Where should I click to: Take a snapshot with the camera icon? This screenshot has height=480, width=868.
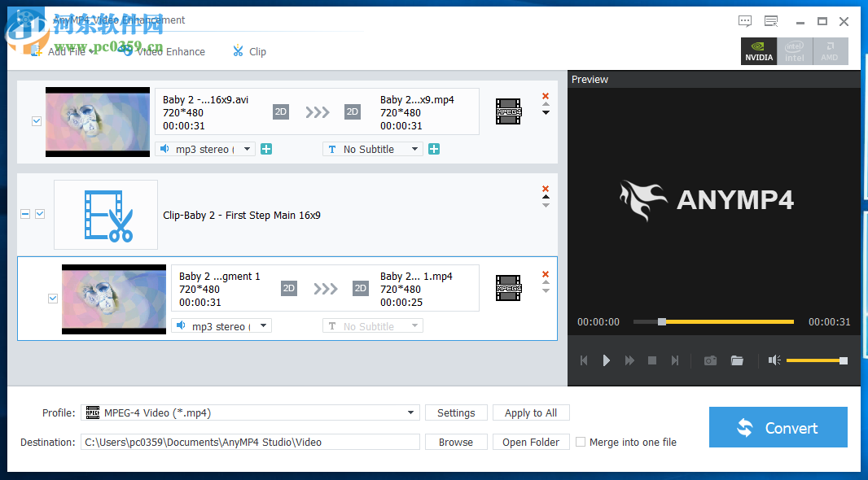[709, 360]
